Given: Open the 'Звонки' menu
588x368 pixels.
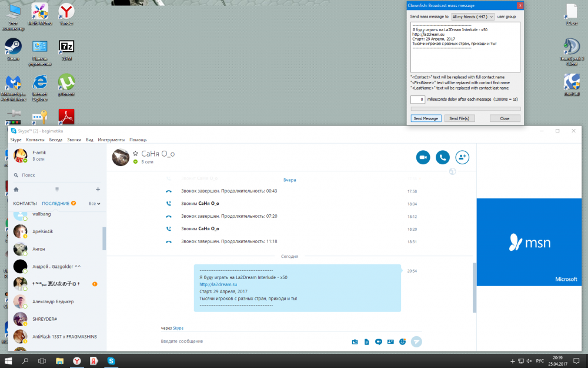Looking at the screenshot, I should [74, 140].
